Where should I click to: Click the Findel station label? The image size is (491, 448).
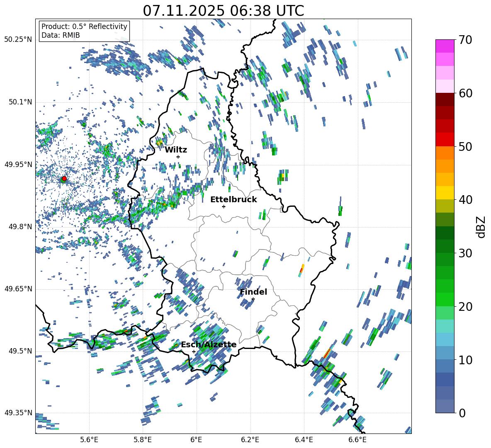pyautogui.click(x=253, y=292)
